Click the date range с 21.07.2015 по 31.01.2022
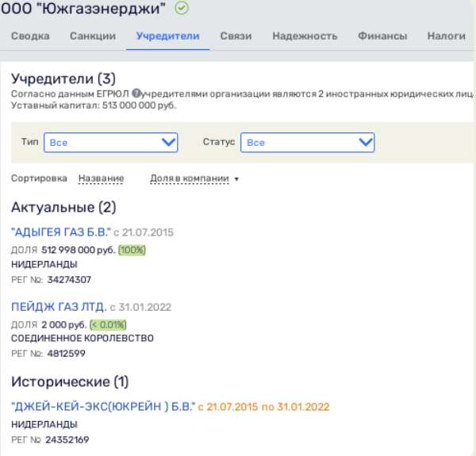The image size is (476, 456). pyautogui.click(x=264, y=407)
